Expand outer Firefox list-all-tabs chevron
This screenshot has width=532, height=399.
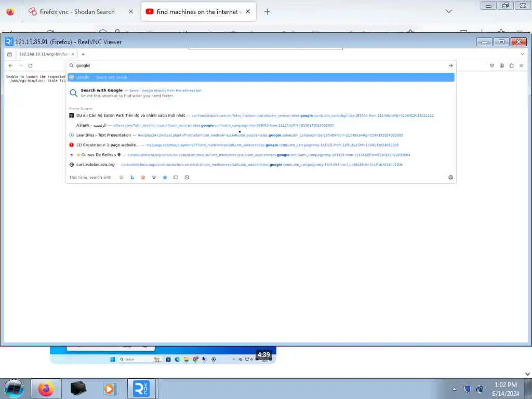tap(449, 11)
